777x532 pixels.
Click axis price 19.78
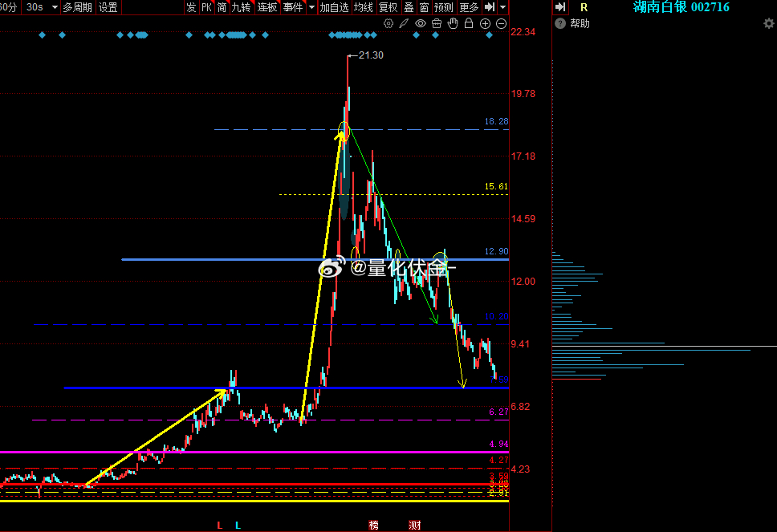coord(523,94)
